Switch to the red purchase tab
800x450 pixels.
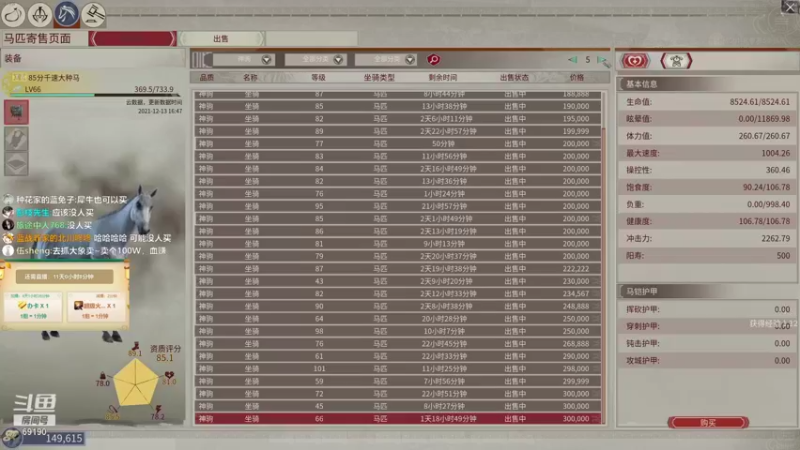[133, 38]
